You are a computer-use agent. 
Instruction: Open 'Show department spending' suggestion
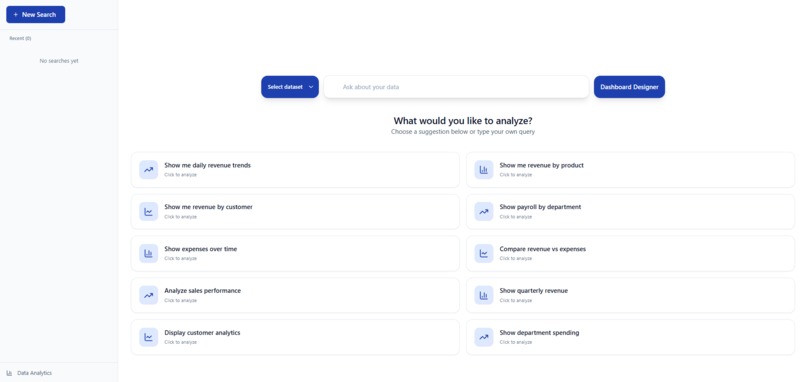pyautogui.click(x=630, y=337)
